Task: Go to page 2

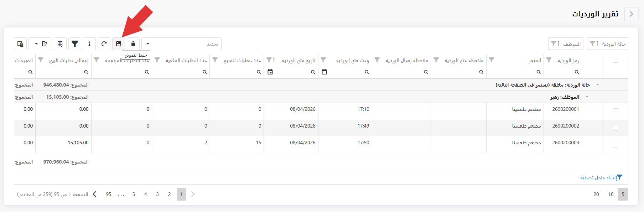Action: pyautogui.click(x=170, y=194)
